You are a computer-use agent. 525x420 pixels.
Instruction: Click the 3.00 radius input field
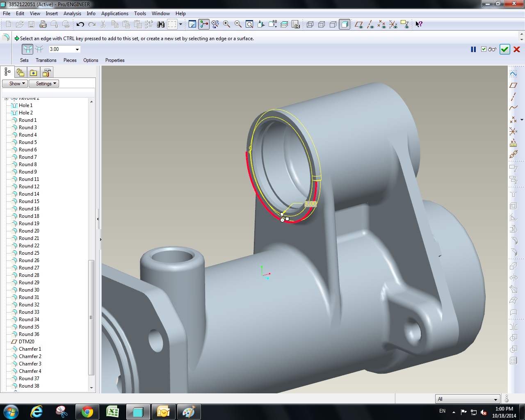(x=61, y=49)
